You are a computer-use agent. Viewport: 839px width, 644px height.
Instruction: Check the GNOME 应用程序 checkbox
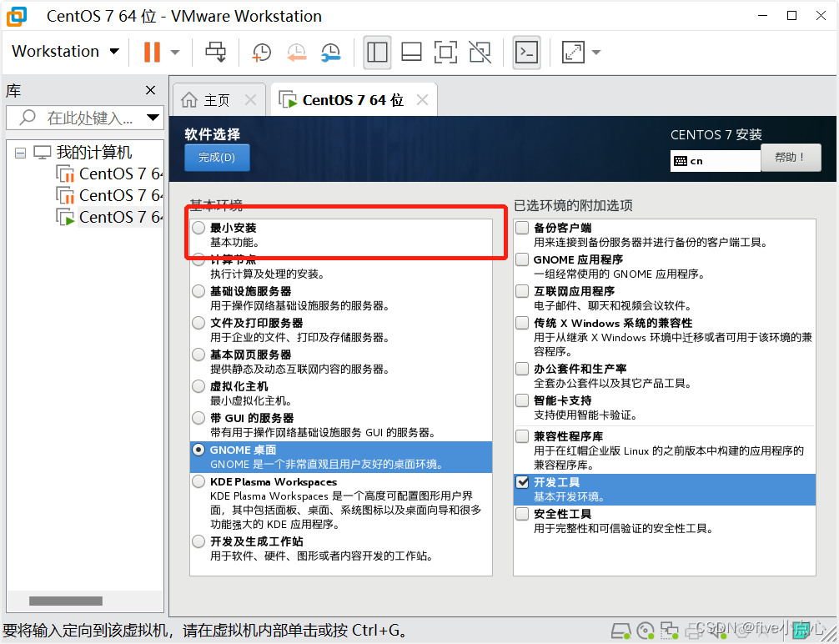(x=522, y=259)
